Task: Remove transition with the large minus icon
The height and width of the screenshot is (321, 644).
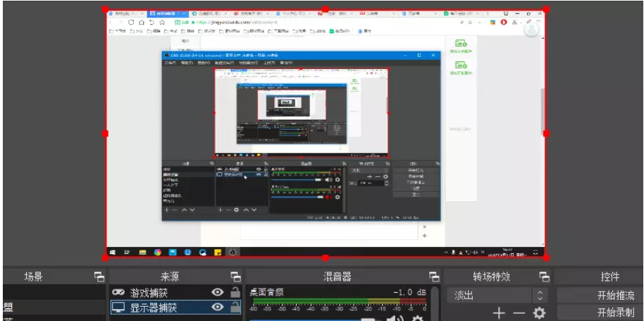Action: pyautogui.click(x=519, y=314)
